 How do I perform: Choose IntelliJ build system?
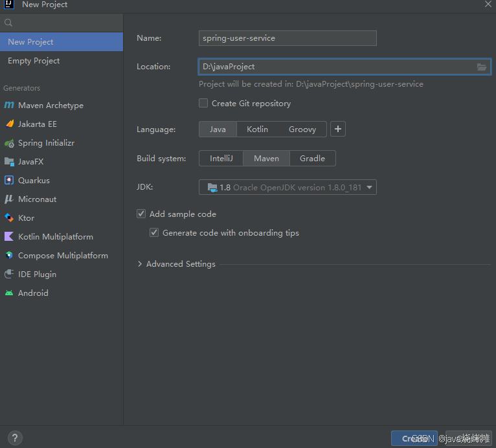point(221,159)
